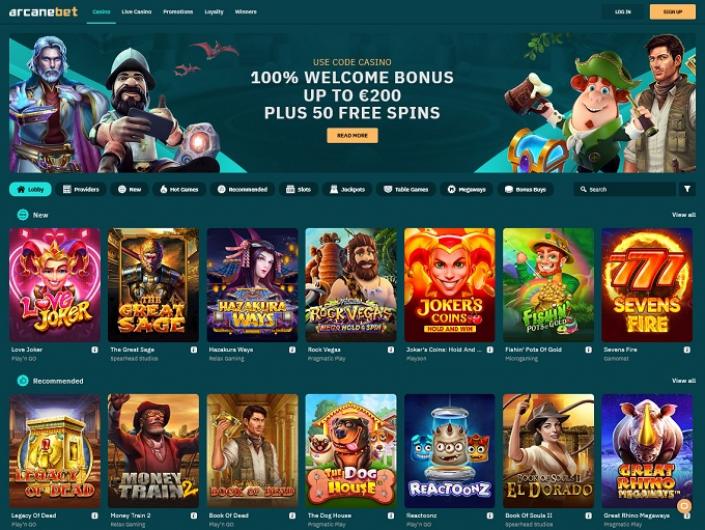Screen dimensions: 705x530
Task: Switch to Bonus Buys category
Action: pyautogui.click(x=525, y=189)
